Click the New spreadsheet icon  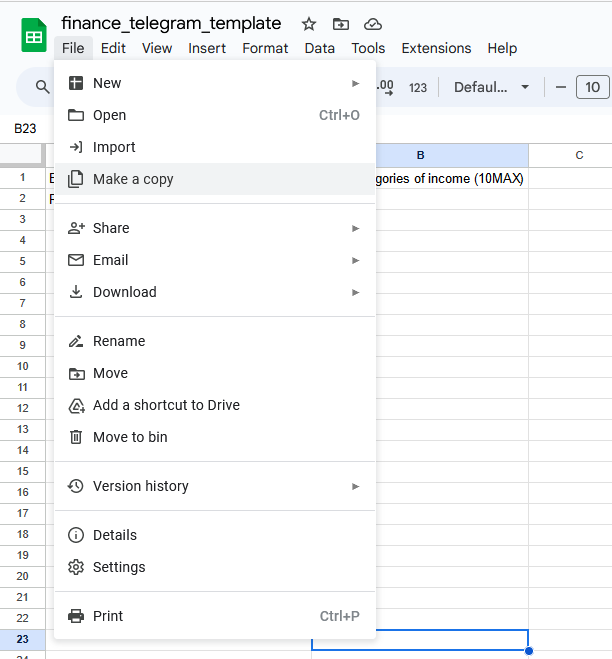click(76, 83)
